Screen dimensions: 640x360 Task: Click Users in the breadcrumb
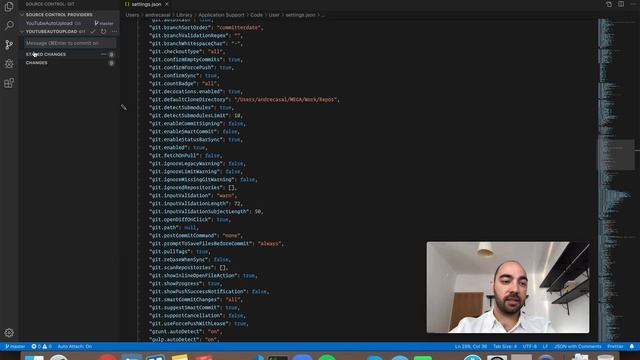click(132, 15)
